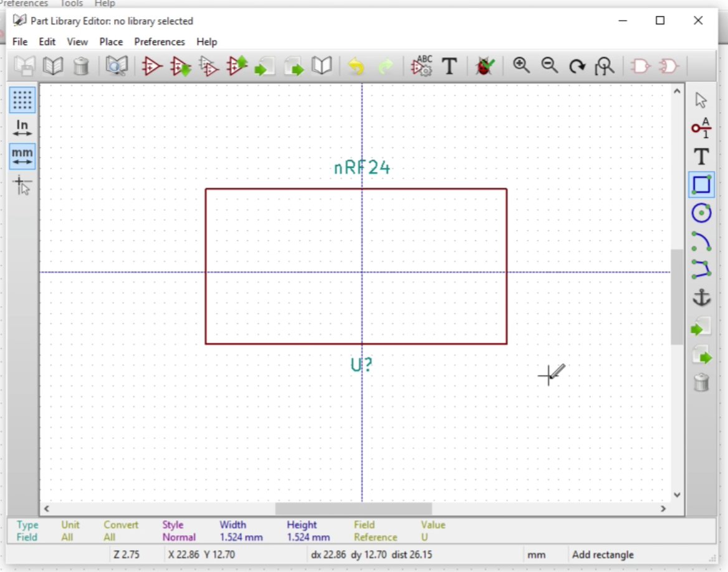Open the library browser
The image size is (728, 572).
(117, 66)
